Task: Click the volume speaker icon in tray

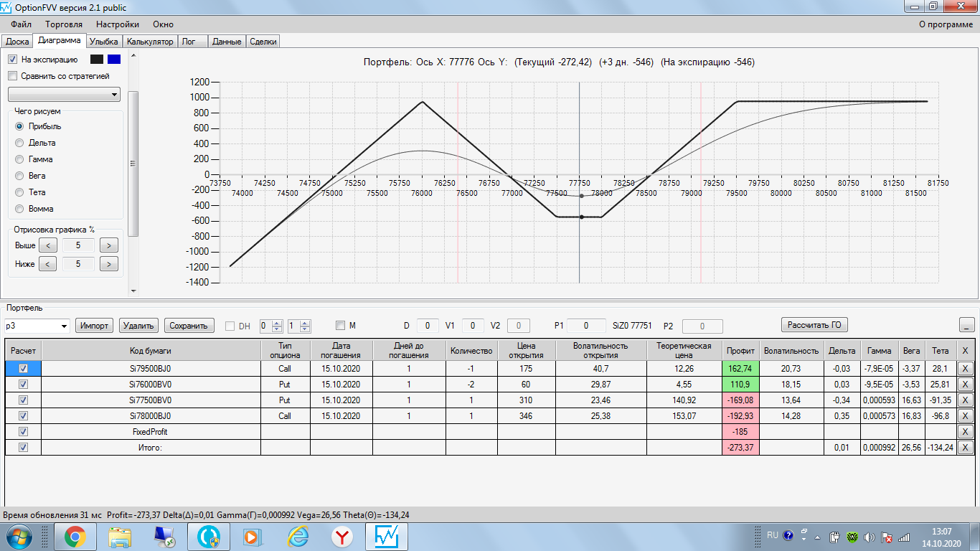Action: coord(870,537)
